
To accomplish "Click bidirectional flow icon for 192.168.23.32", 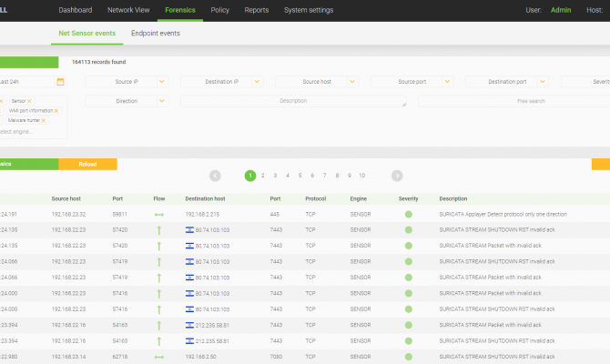I will point(159,215).
